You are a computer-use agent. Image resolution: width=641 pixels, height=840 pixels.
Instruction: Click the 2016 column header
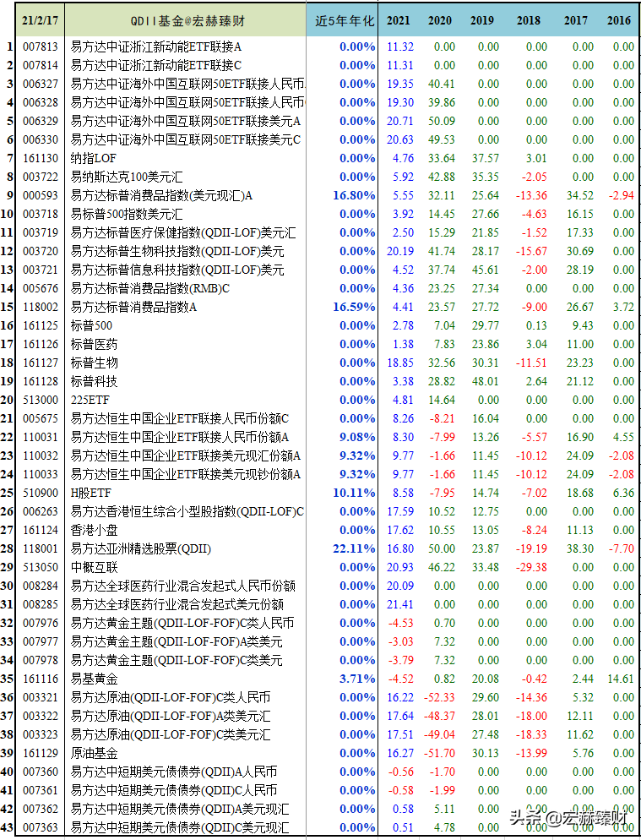tap(619, 20)
